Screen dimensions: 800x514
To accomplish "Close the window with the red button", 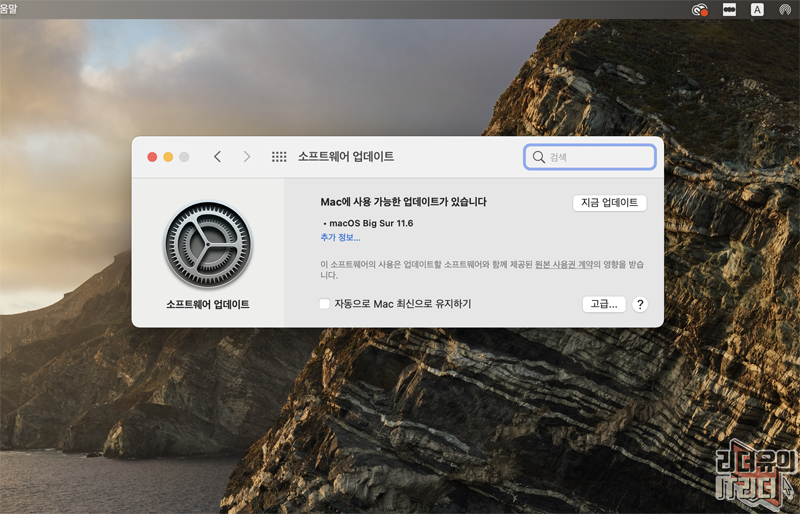I will (x=152, y=157).
